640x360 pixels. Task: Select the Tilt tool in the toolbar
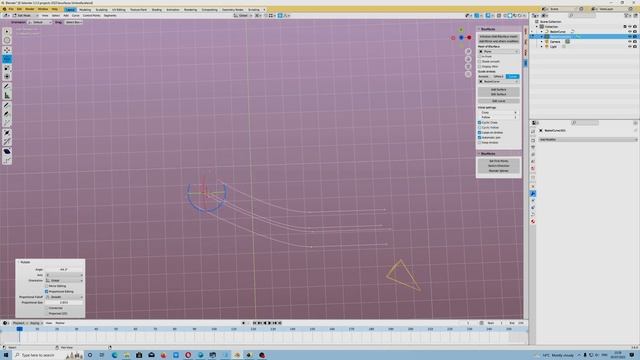pos(7,142)
